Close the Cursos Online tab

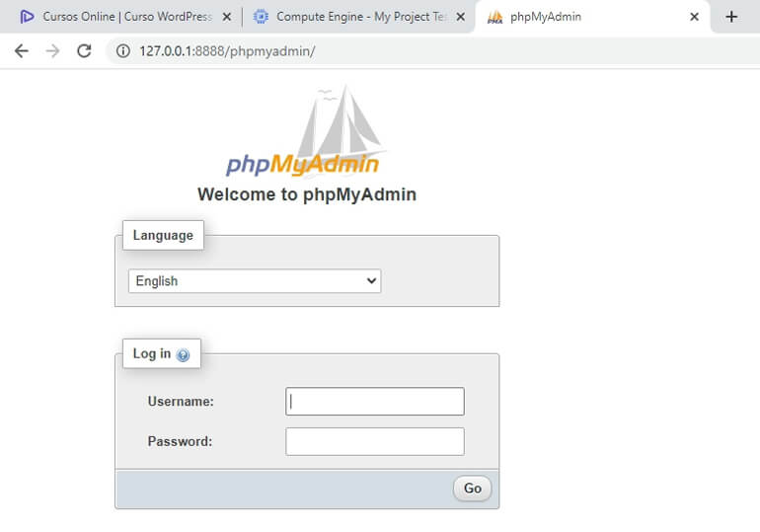click(x=226, y=17)
